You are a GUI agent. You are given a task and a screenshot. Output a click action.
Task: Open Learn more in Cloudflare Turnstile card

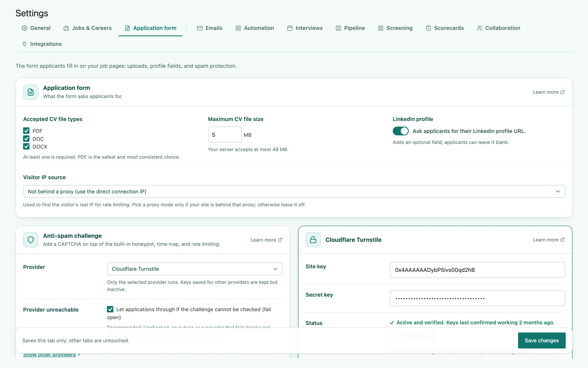coord(549,239)
